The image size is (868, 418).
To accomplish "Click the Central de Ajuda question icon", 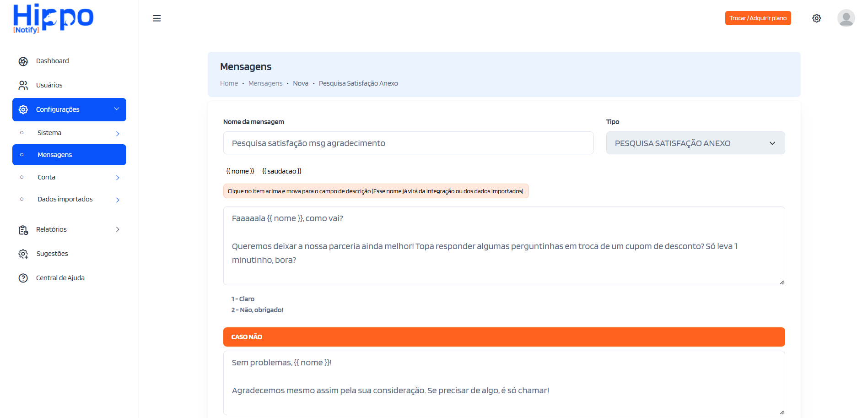I will pos(23,278).
